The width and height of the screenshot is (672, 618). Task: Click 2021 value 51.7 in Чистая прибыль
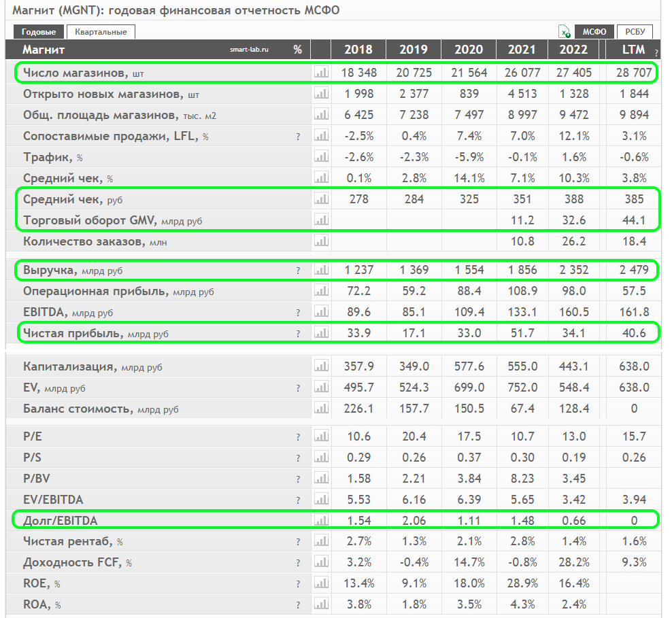(x=522, y=332)
